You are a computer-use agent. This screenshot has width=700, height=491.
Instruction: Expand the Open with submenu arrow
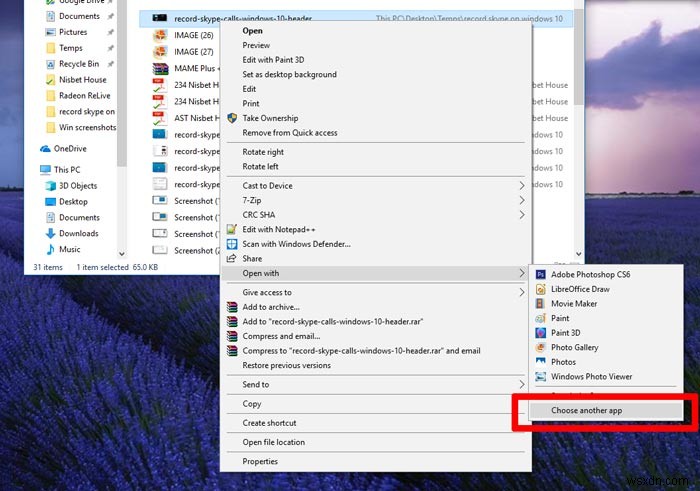[x=521, y=273]
